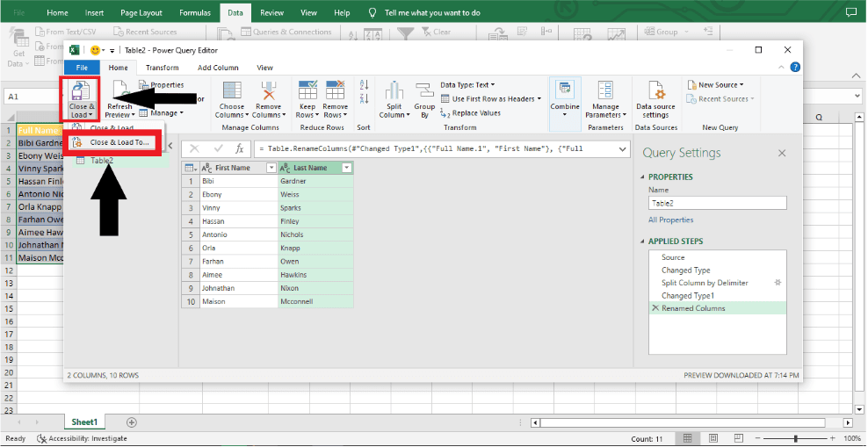Click the Page Layout view status bar icon
Image resolution: width=868 pixels, height=447 pixels.
pos(712,438)
